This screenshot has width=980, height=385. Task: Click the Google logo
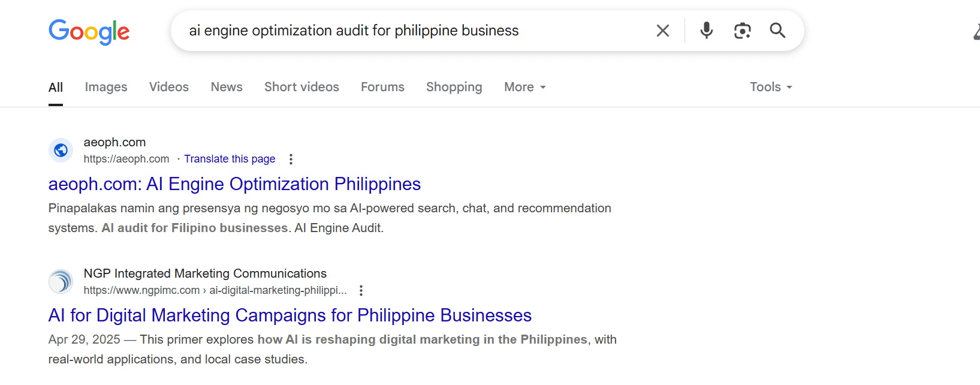pos(89,31)
